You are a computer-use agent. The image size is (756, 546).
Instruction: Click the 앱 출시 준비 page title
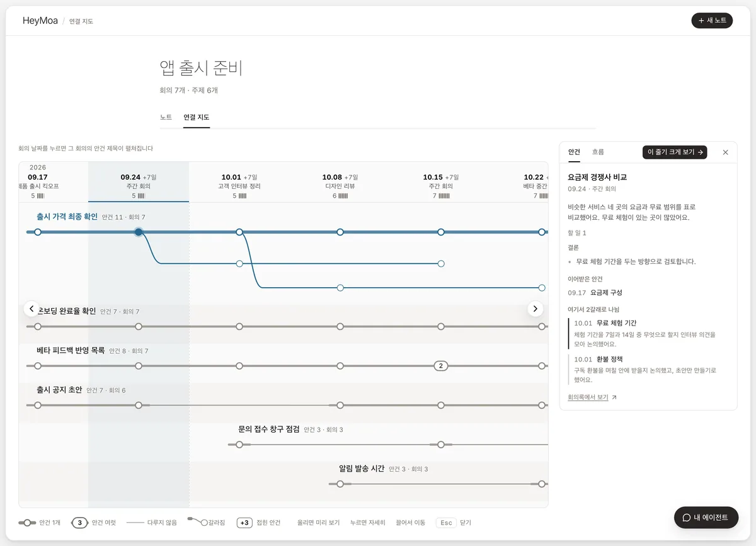[201, 67]
